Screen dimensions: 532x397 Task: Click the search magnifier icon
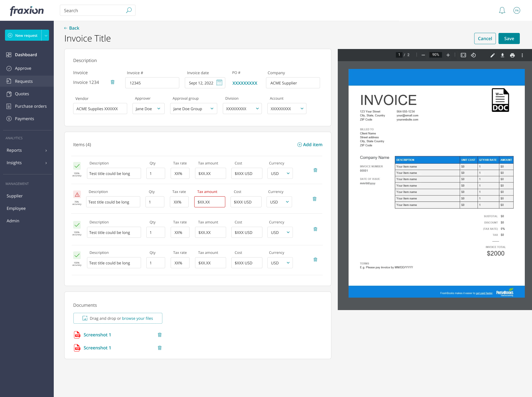tap(129, 10)
